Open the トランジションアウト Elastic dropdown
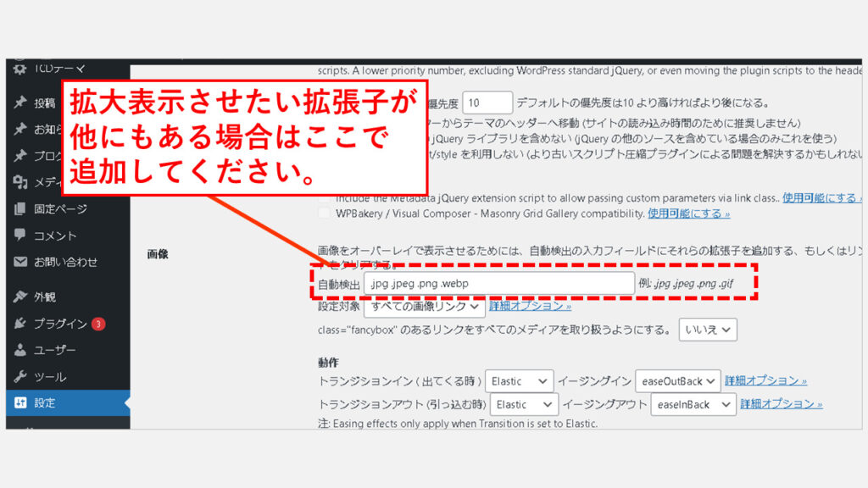Screen dimensions: 868x488 (525, 405)
